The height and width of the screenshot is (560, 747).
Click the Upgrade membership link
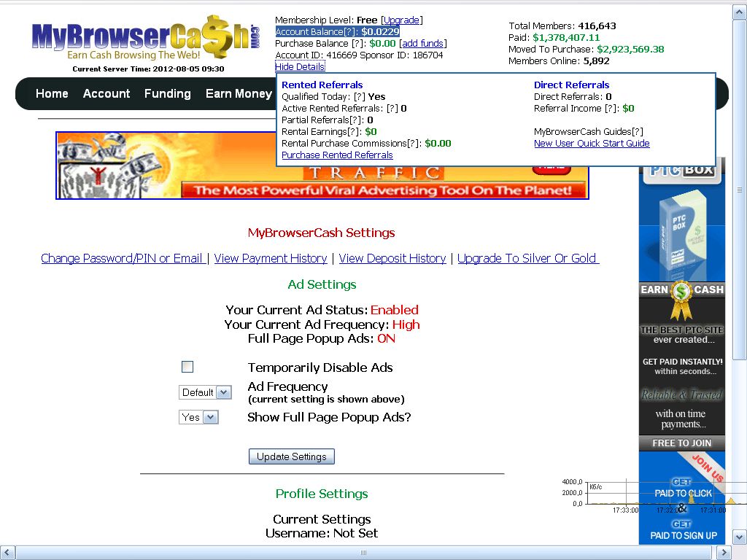(x=402, y=20)
